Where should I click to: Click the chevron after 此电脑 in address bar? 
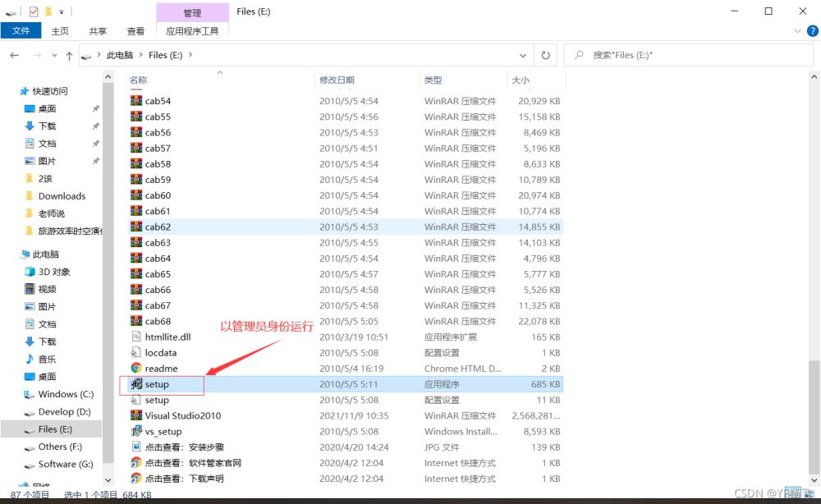point(141,55)
